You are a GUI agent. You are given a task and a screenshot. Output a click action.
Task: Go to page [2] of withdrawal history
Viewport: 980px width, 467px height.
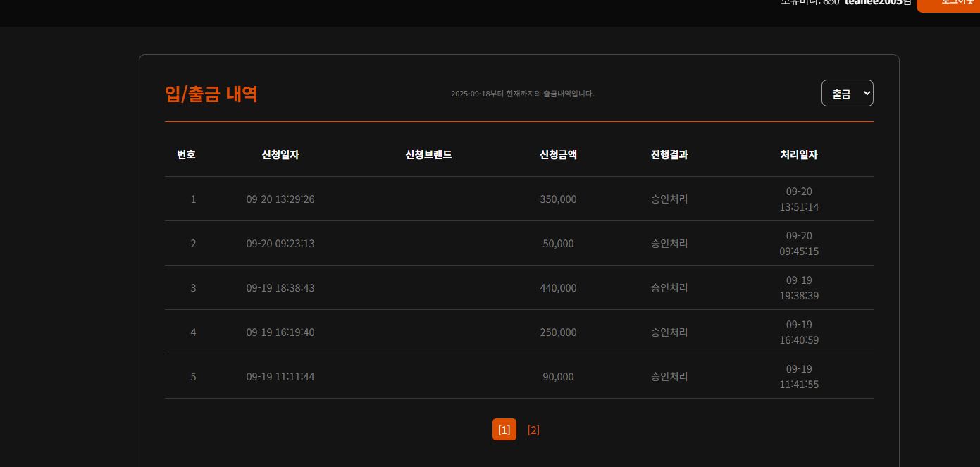[x=533, y=430]
